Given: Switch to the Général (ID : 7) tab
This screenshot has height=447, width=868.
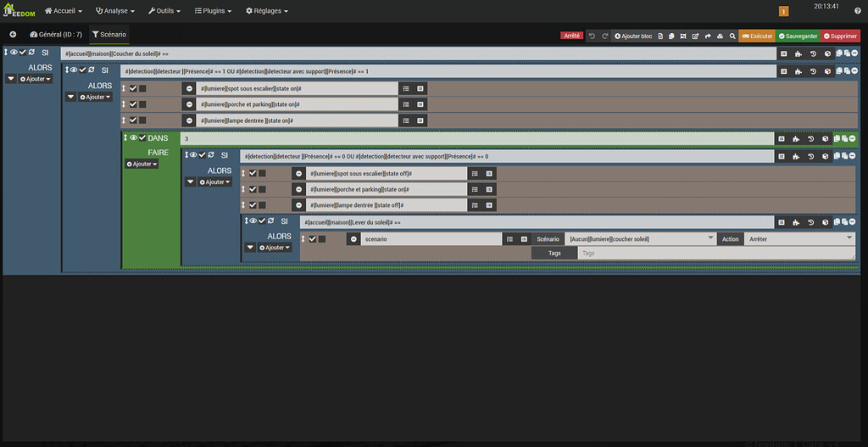Looking at the screenshot, I should click(56, 34).
